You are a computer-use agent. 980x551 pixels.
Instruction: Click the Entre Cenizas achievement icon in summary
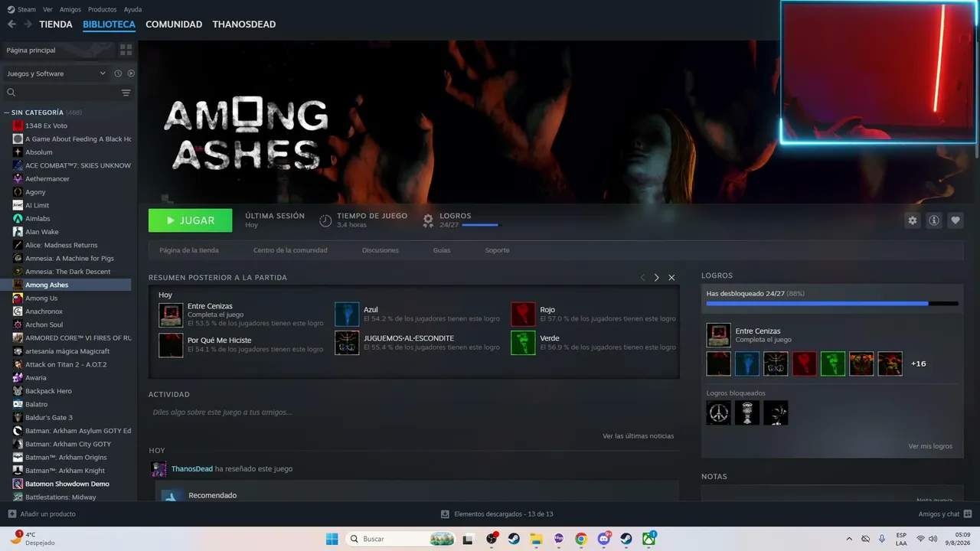(x=171, y=315)
